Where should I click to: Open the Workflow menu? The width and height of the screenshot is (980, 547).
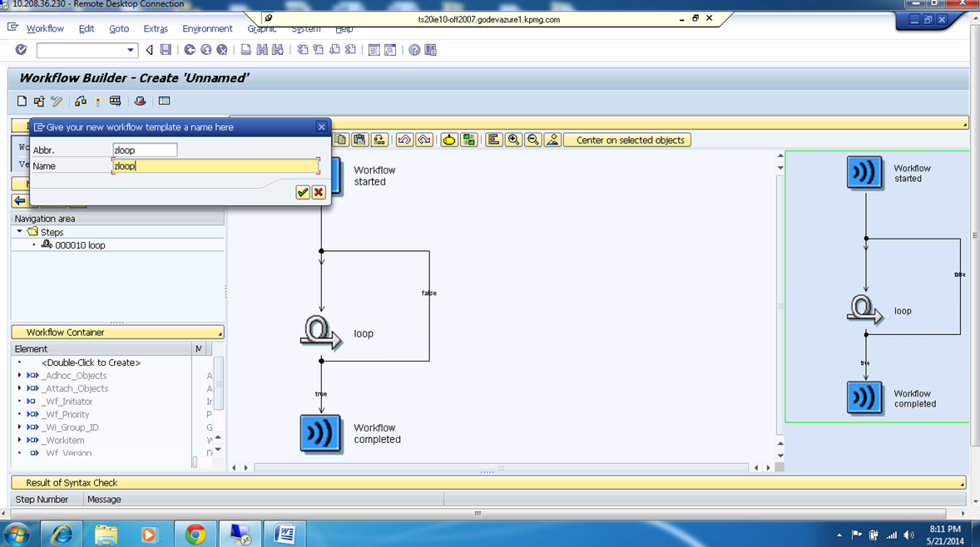point(45,28)
